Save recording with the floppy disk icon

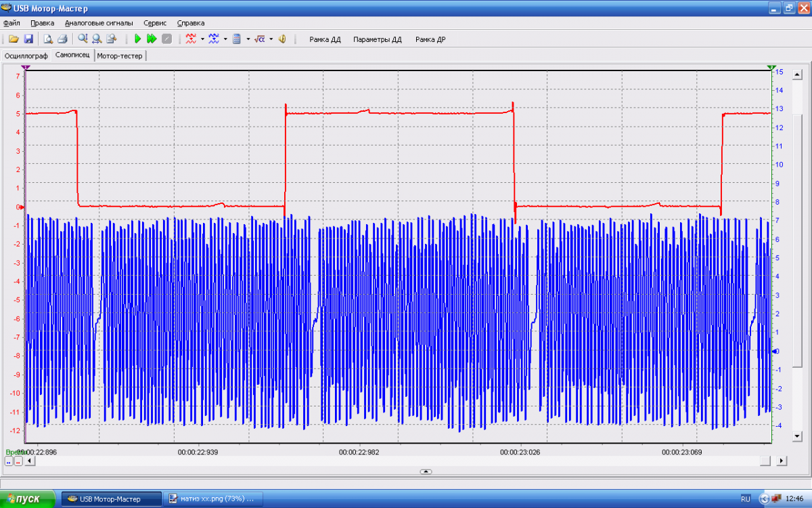coord(28,39)
